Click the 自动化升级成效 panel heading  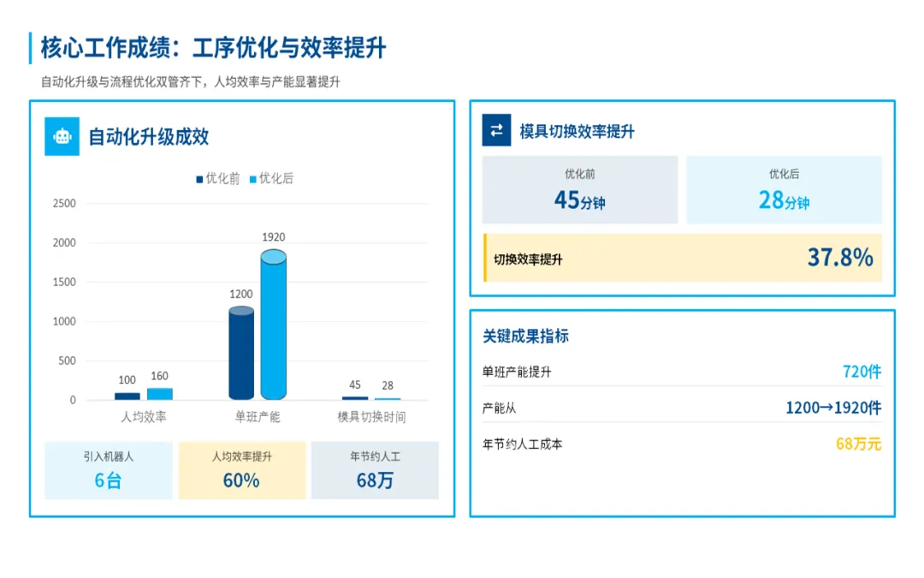click(x=149, y=137)
